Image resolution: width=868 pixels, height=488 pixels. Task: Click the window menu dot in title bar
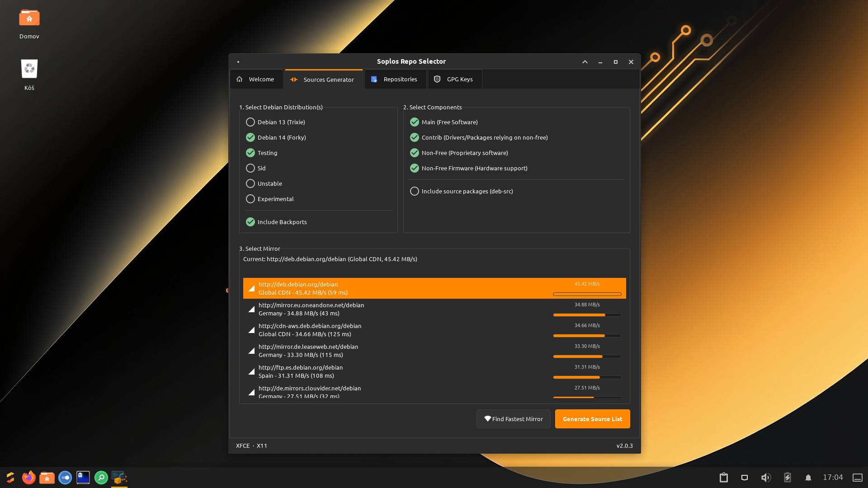pos(238,62)
